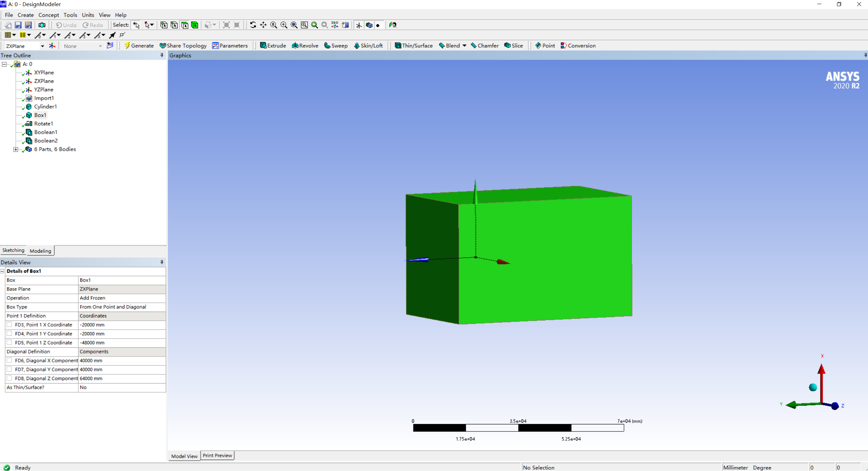Click the New file icon
The image size is (868, 471).
pyautogui.click(x=8, y=25)
